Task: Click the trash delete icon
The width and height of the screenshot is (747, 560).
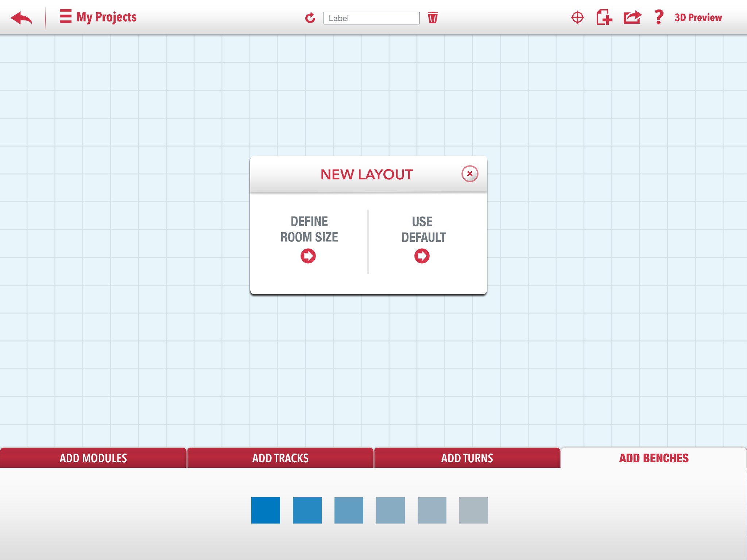Action: [x=433, y=17]
